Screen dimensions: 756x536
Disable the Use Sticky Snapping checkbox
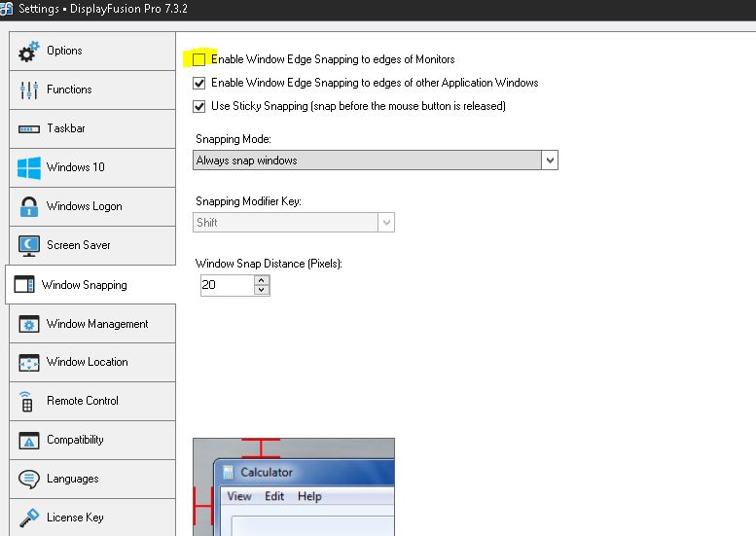(199, 106)
